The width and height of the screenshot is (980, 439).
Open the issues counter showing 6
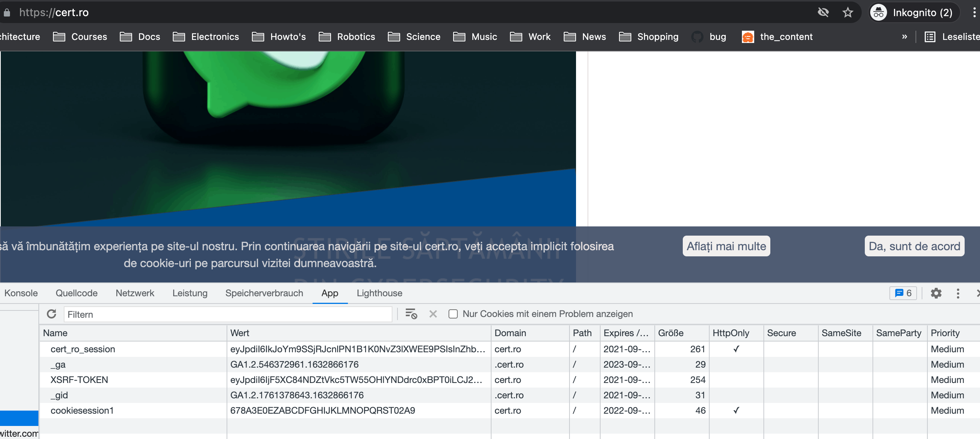coord(903,293)
